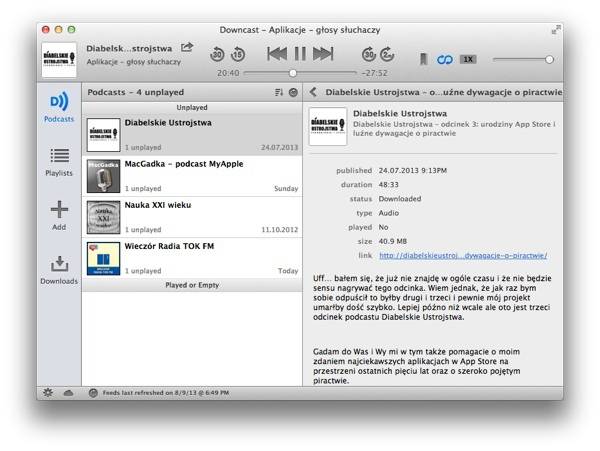Click the Unplayed section header
Image resolution: width=600 pixels, height=451 pixels.
pos(192,107)
